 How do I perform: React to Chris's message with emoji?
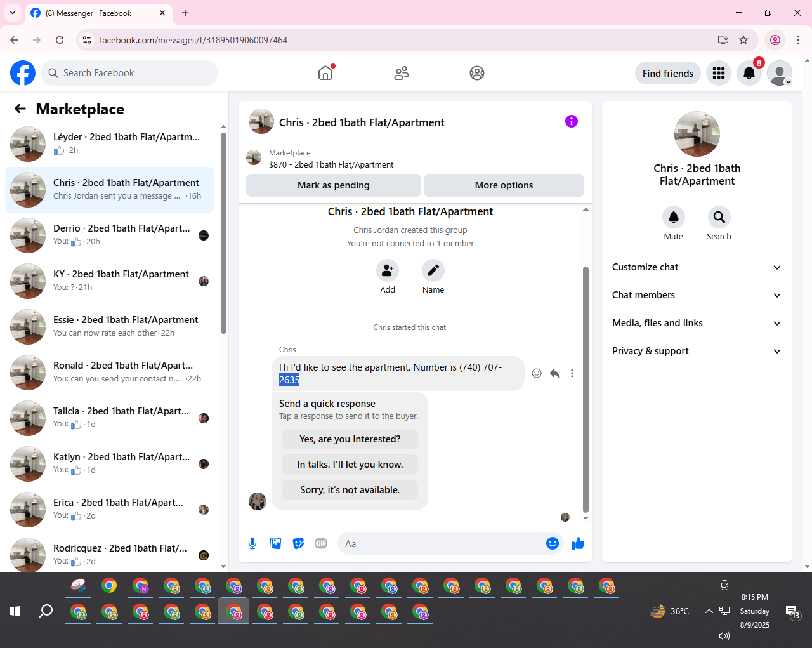[537, 373]
